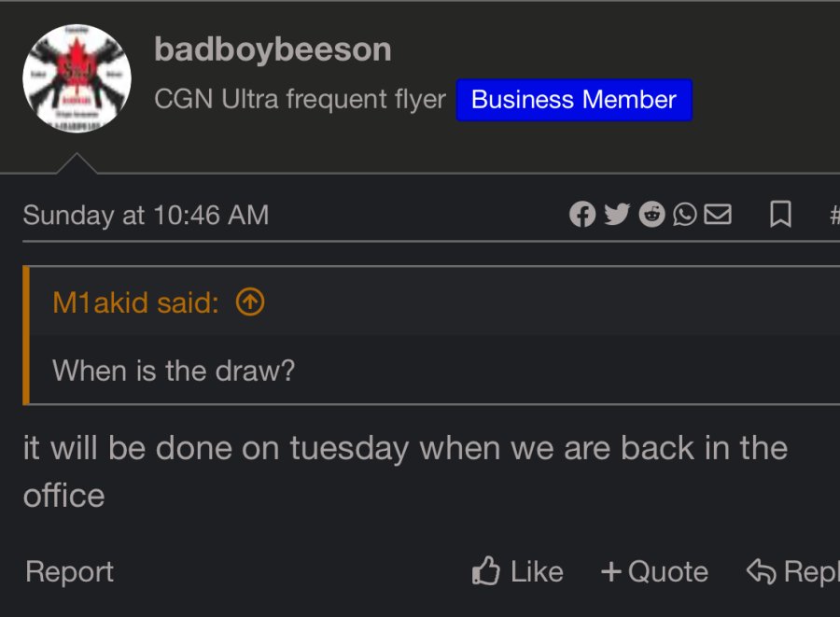Share post via Facebook icon
This screenshot has width=840, height=617.
click(581, 215)
